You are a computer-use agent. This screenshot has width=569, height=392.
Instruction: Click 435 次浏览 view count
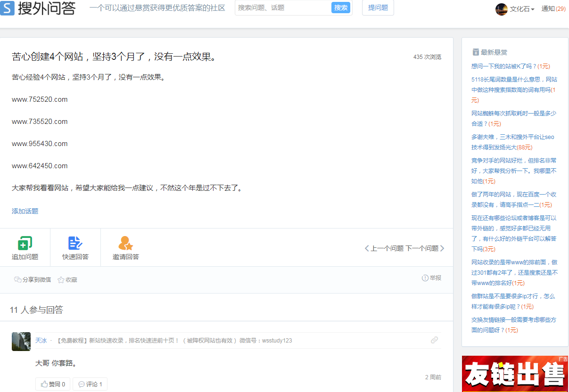(x=427, y=57)
